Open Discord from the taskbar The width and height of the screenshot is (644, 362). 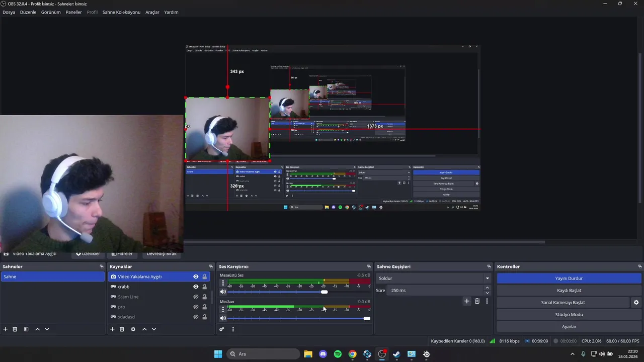(x=323, y=354)
